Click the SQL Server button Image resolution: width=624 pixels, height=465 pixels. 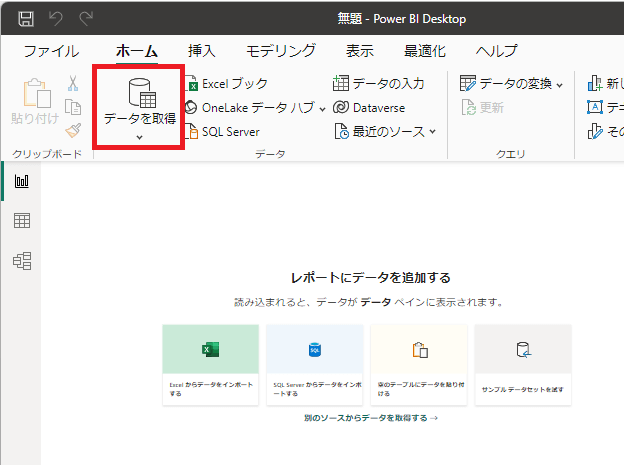tap(223, 131)
